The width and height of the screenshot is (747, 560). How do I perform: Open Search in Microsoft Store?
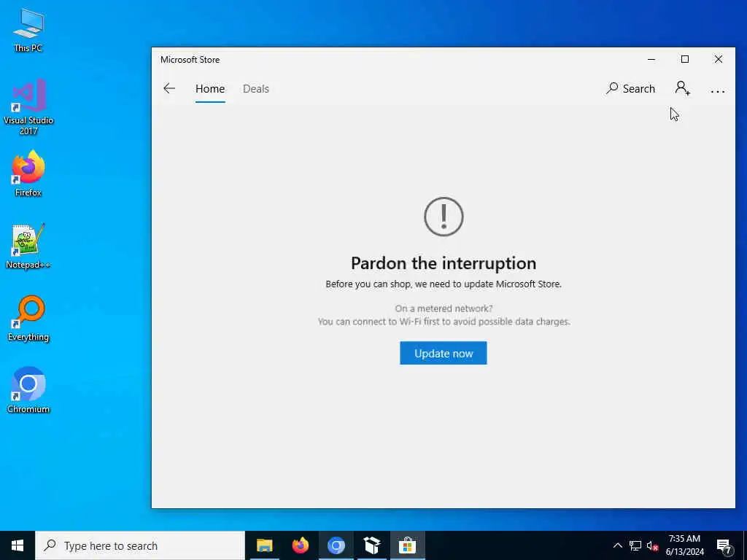tap(630, 88)
